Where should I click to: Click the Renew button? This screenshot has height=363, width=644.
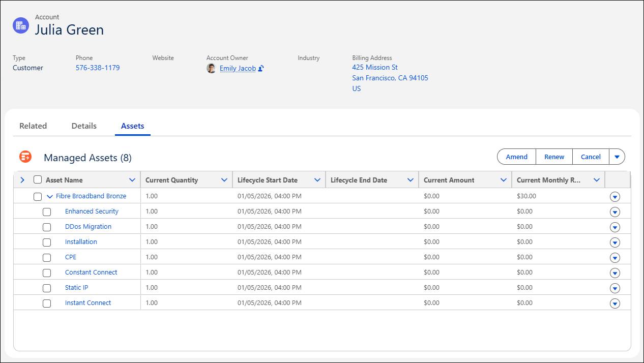pyautogui.click(x=554, y=157)
